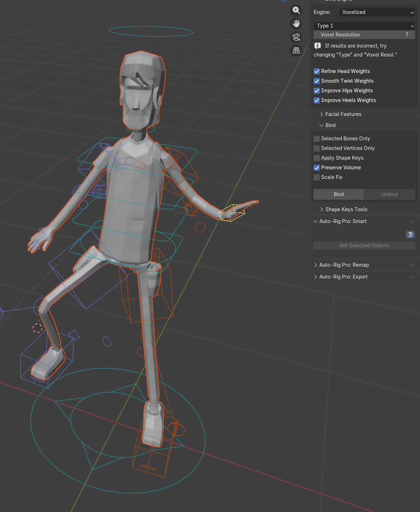
Task: Disable Refine Head Weights checkbox
Action: [x=317, y=71]
